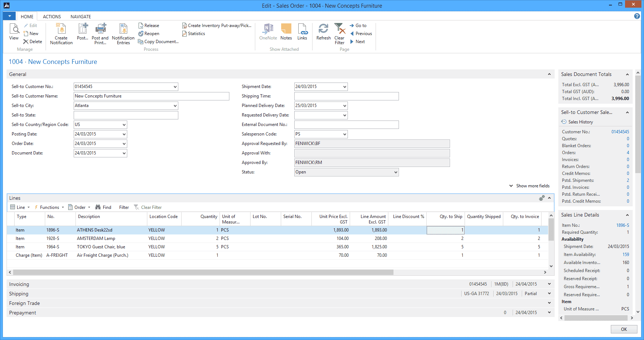Click Find in Lines toolbar

click(103, 207)
